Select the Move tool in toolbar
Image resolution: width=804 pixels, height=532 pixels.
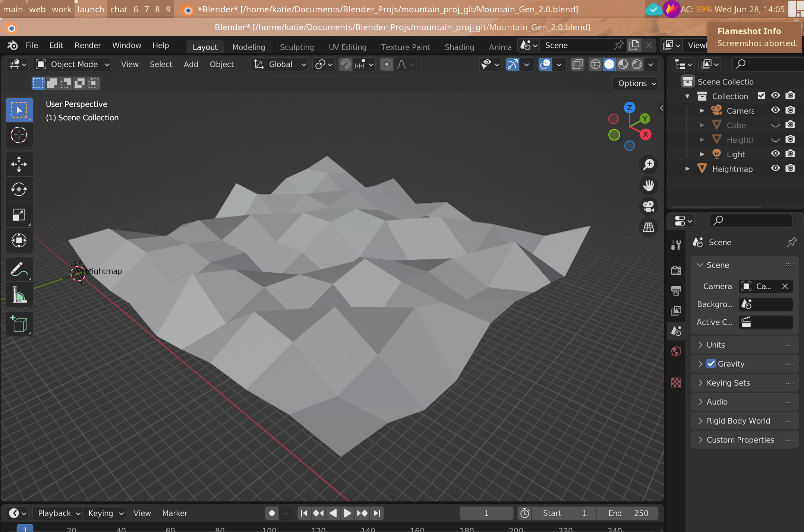pos(18,164)
